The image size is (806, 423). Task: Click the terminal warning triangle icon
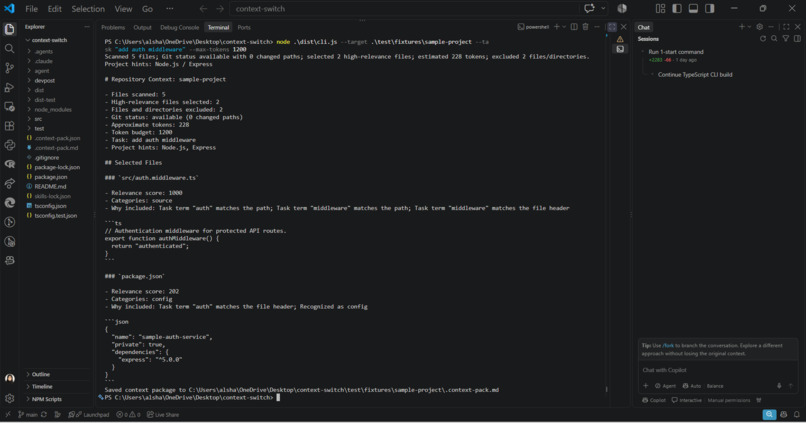click(x=620, y=39)
